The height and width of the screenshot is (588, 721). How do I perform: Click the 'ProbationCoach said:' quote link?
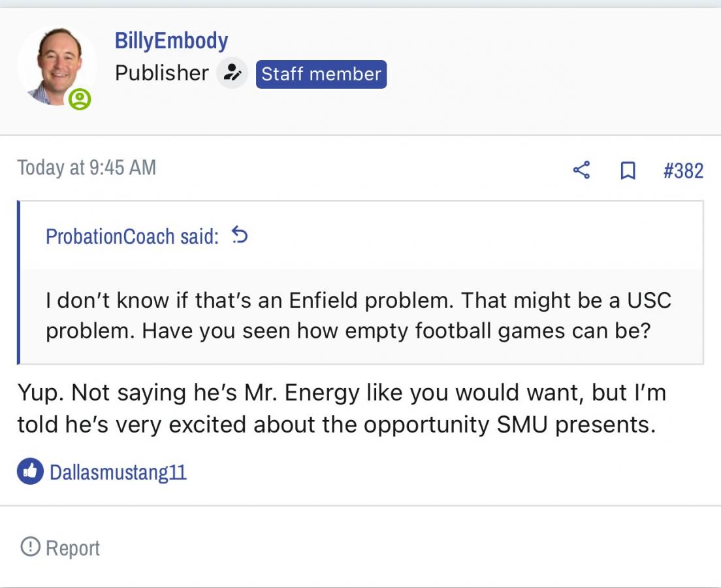(x=132, y=236)
